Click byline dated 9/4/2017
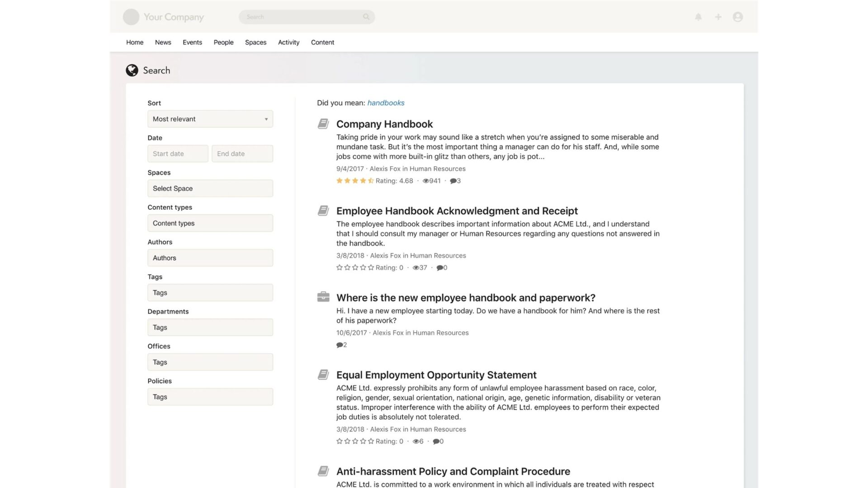 click(401, 169)
